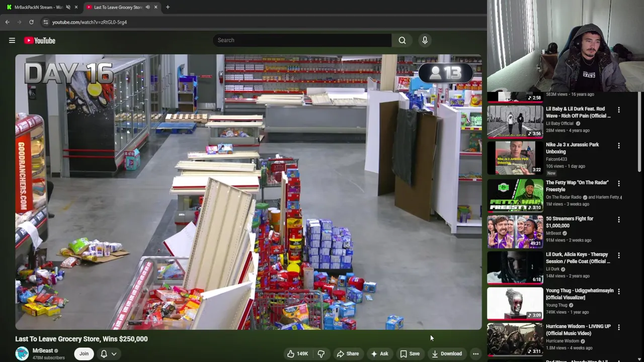This screenshot has width=644, height=362.
Task: Click the browser forward arrow
Action: (x=19, y=22)
